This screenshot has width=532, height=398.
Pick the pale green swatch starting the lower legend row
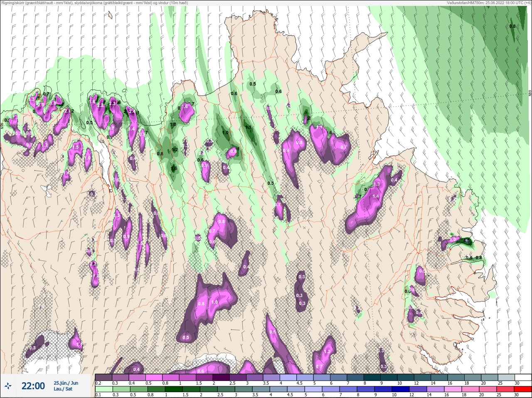click(x=103, y=389)
